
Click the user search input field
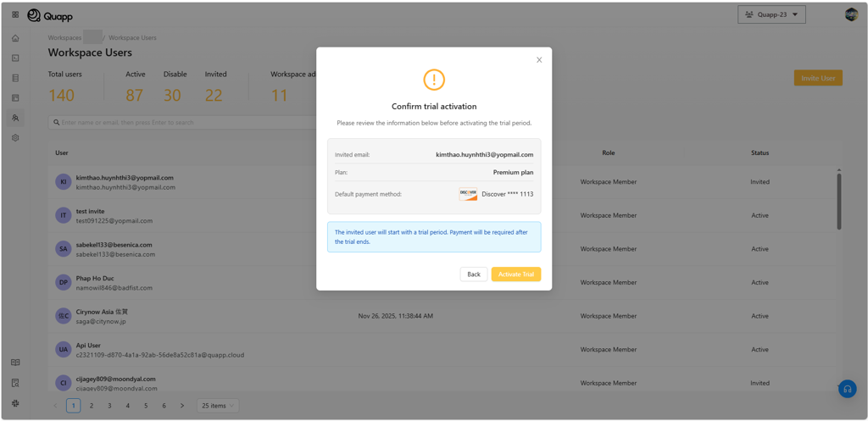[x=170, y=123]
